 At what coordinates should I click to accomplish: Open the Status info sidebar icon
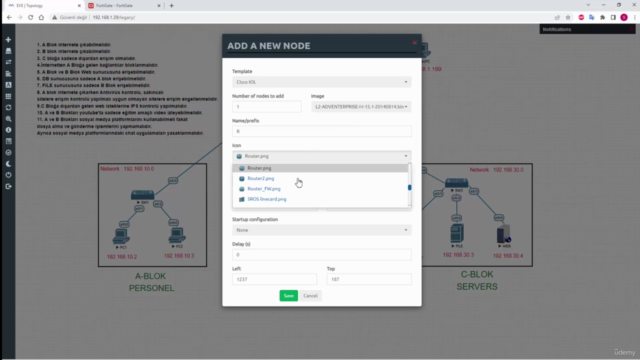pos(8,130)
